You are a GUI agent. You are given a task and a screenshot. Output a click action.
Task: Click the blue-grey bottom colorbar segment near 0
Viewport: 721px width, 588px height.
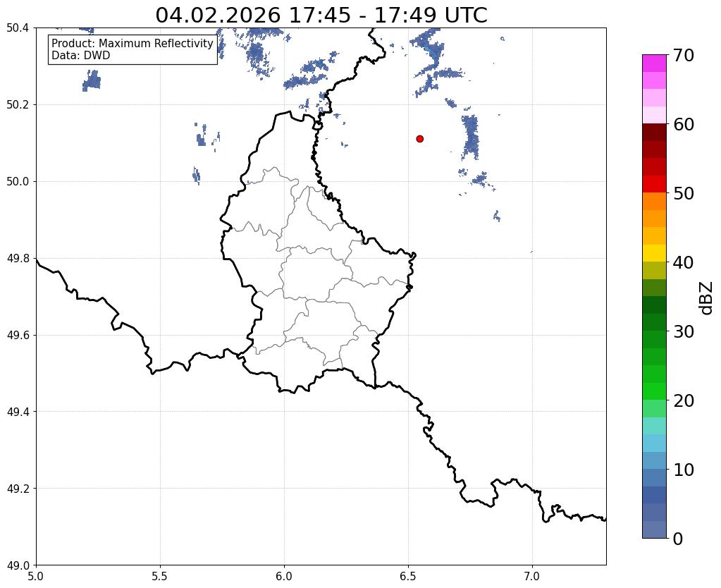click(654, 529)
